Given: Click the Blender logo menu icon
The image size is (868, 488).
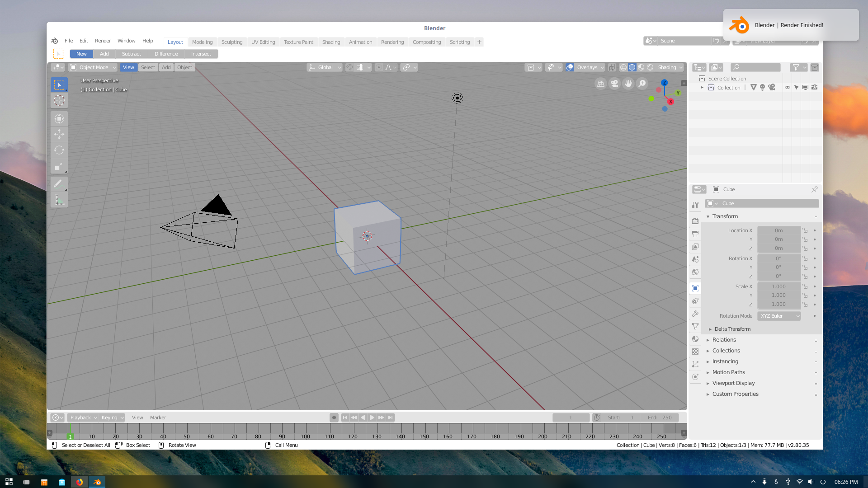Looking at the screenshot, I should click(55, 41).
